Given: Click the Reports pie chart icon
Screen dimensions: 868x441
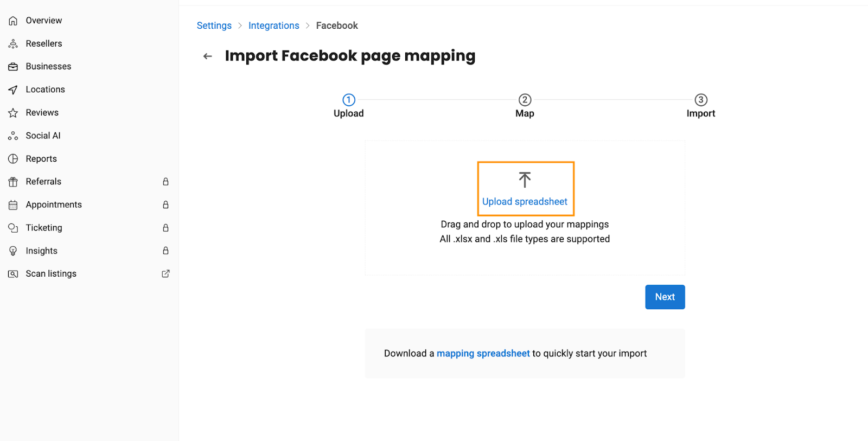Looking at the screenshot, I should coord(13,159).
